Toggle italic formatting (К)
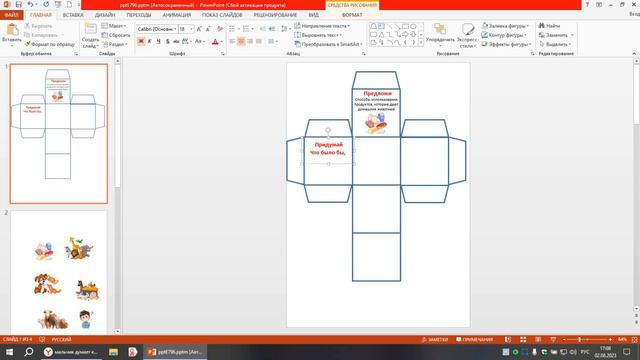The width and height of the screenshot is (640, 360). click(x=150, y=41)
